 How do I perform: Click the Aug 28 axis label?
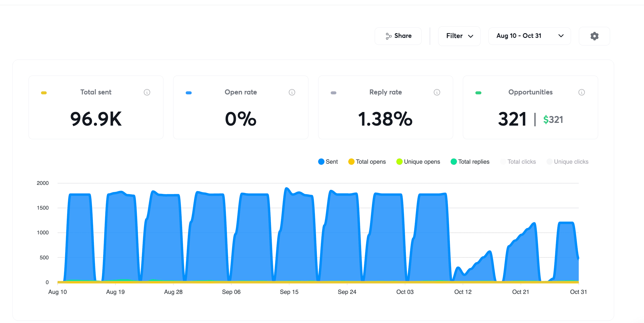click(x=173, y=292)
